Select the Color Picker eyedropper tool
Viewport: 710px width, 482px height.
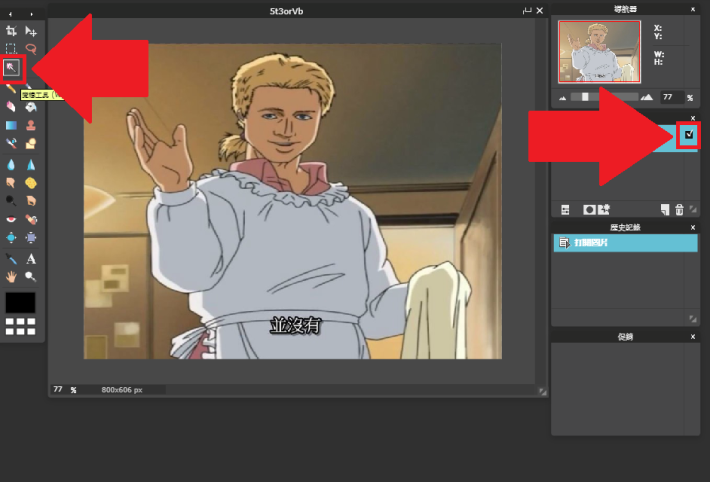pyautogui.click(x=11, y=259)
